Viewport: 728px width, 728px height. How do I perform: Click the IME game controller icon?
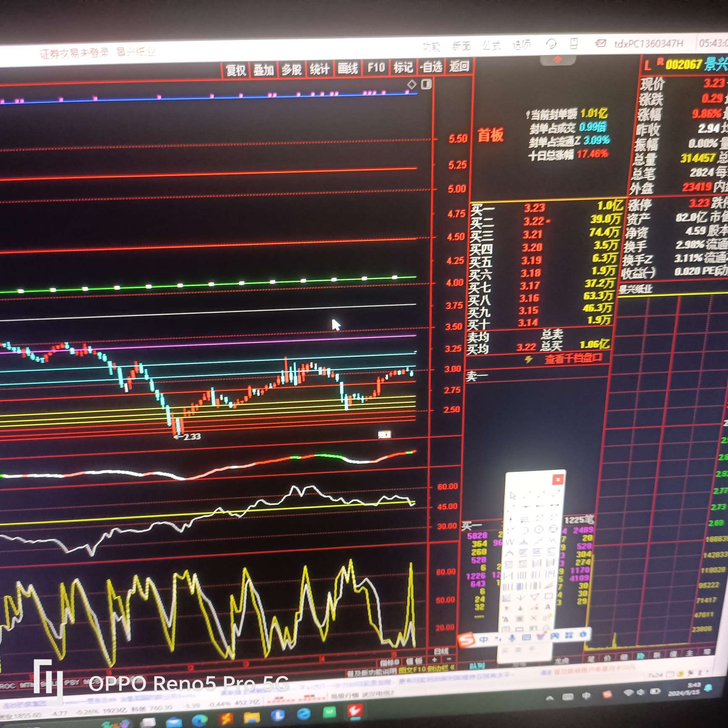click(554, 636)
